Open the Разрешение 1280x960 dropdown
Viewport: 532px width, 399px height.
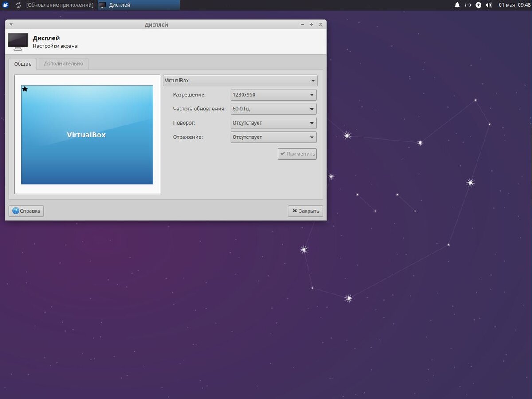273,94
